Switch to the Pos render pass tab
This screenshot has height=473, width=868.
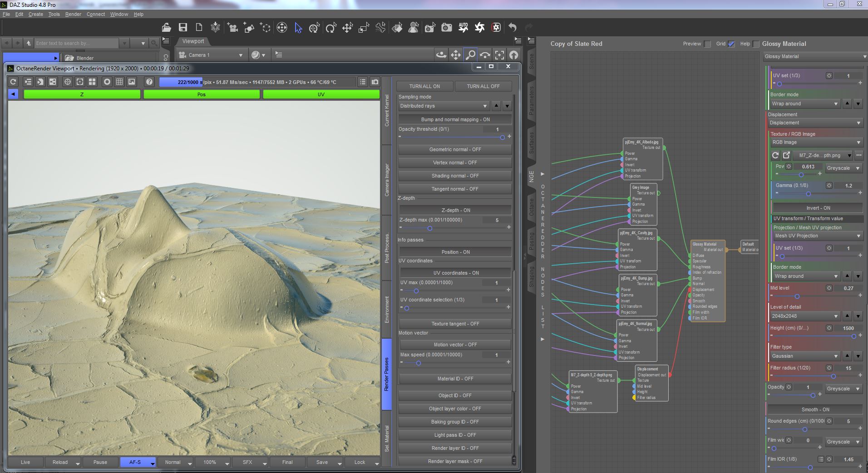click(x=202, y=94)
